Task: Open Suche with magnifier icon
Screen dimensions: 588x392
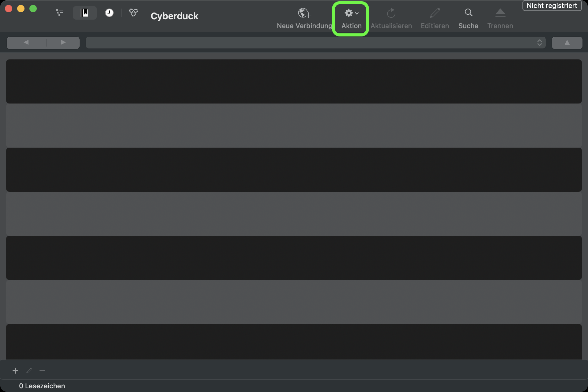Action: coord(468,13)
